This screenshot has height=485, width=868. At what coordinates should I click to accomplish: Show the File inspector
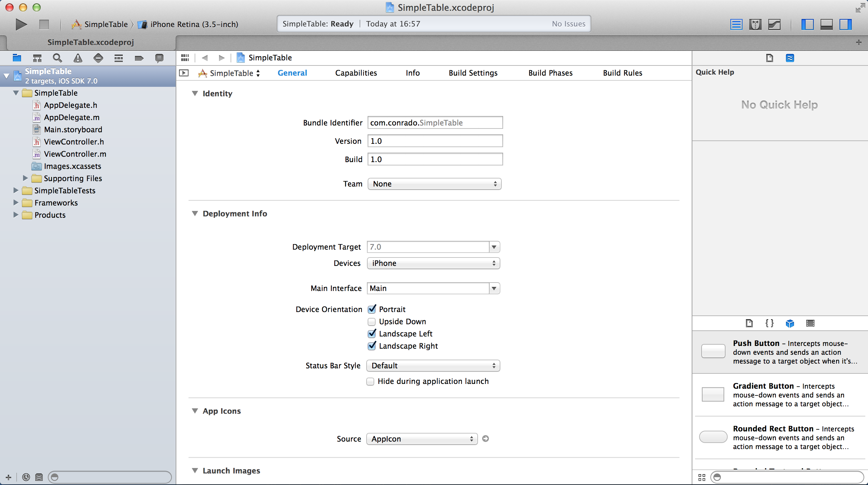click(769, 58)
